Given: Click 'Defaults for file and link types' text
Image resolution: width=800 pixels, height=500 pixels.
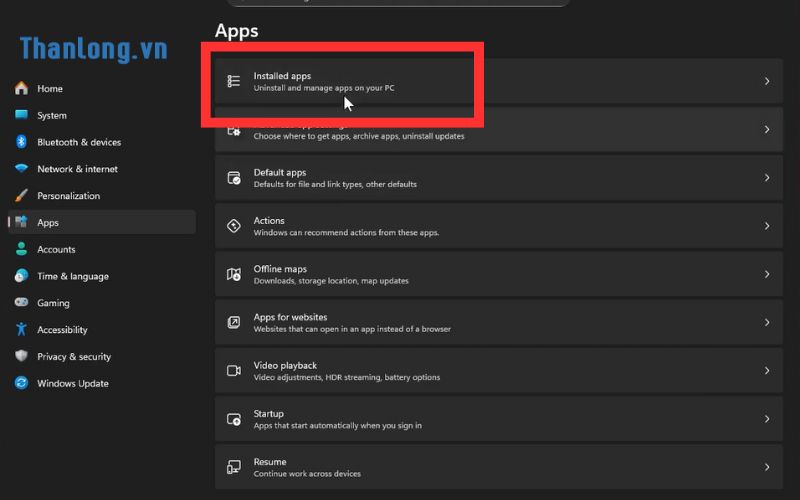Looking at the screenshot, I should [x=335, y=184].
